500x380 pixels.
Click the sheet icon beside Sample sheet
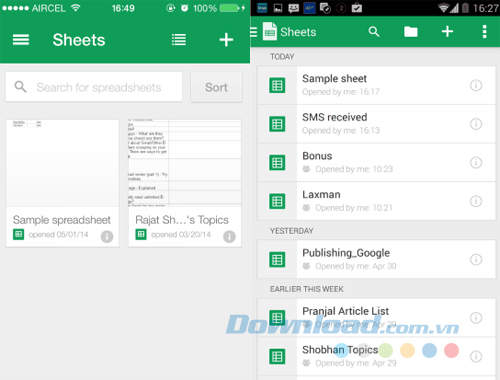[277, 85]
